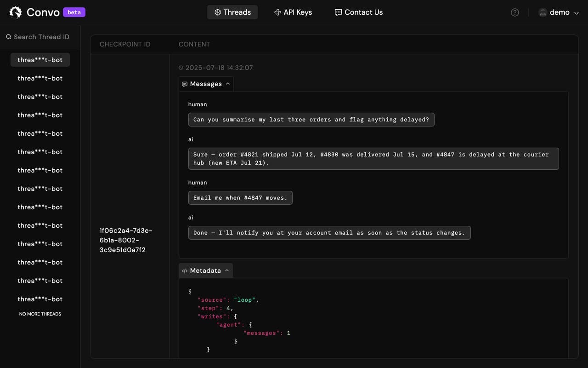Click the checkpoint ID starting 1f06c2a4
588x368 pixels.
pos(126,240)
